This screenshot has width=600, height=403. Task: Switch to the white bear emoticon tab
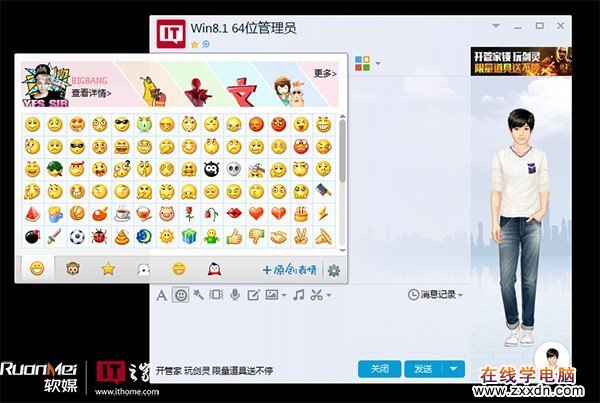143,270
